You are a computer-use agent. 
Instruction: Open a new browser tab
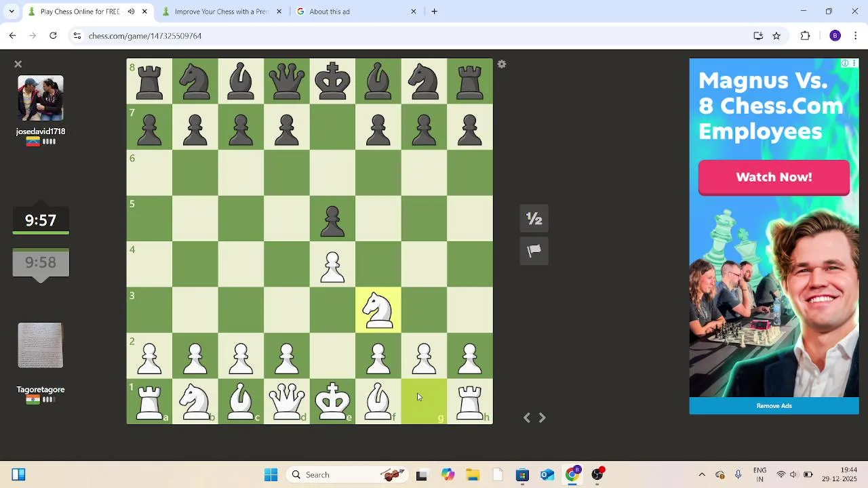click(x=435, y=12)
